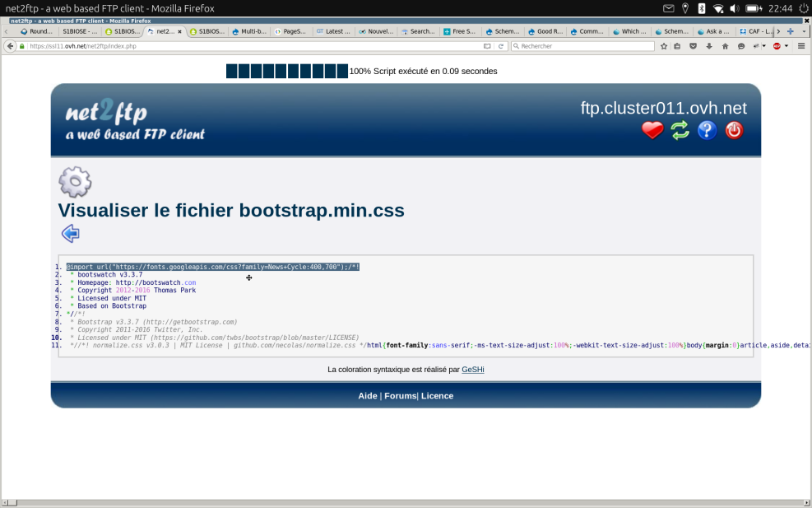The width and height of the screenshot is (812, 508).
Task: Log out using the red power icon
Action: click(x=733, y=130)
